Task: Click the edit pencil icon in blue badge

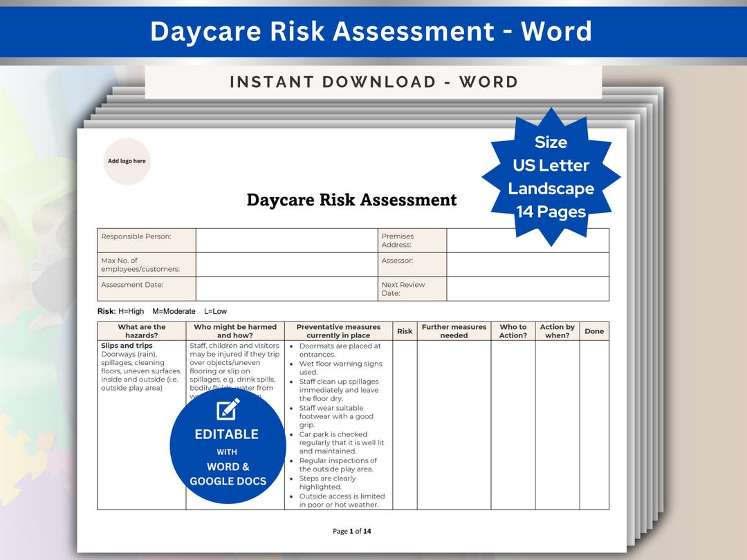Action: click(227, 411)
